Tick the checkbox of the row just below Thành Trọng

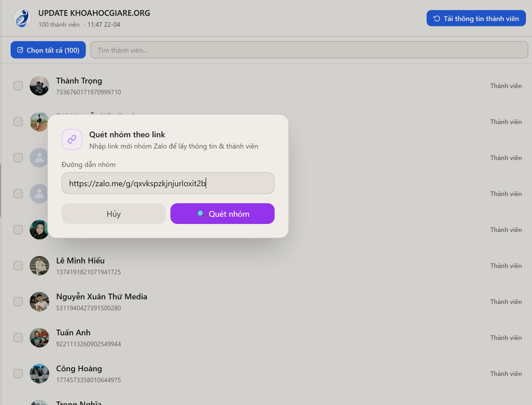(x=18, y=122)
